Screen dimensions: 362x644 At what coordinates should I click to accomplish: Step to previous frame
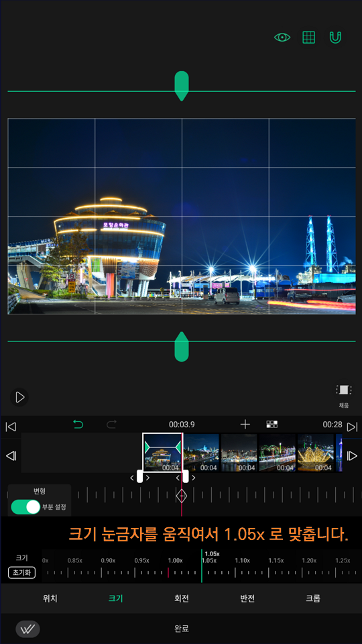(x=11, y=456)
